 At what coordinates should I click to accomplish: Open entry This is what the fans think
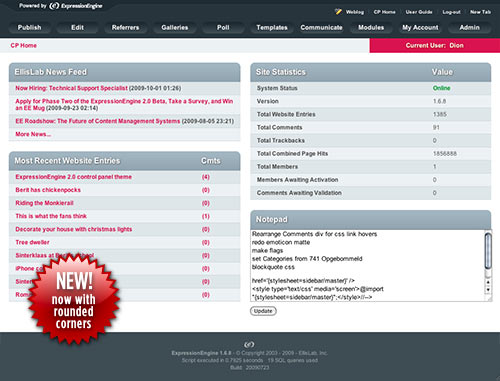[x=51, y=216]
